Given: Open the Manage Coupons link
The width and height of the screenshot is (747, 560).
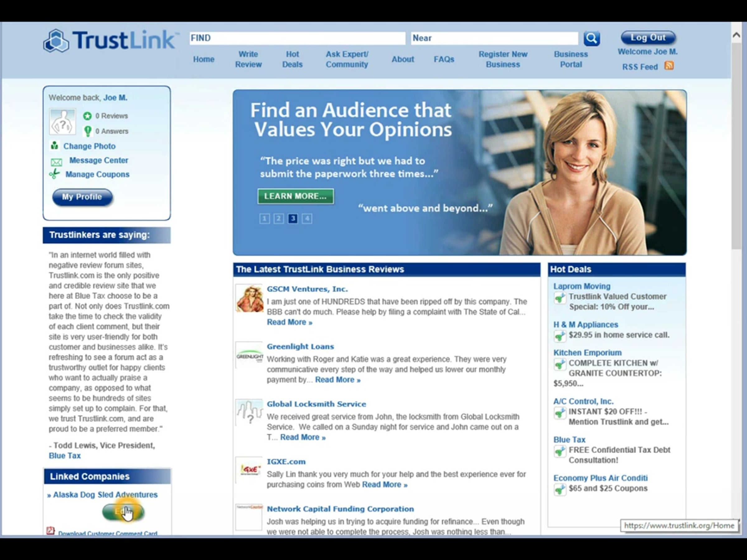Looking at the screenshot, I should tap(97, 174).
